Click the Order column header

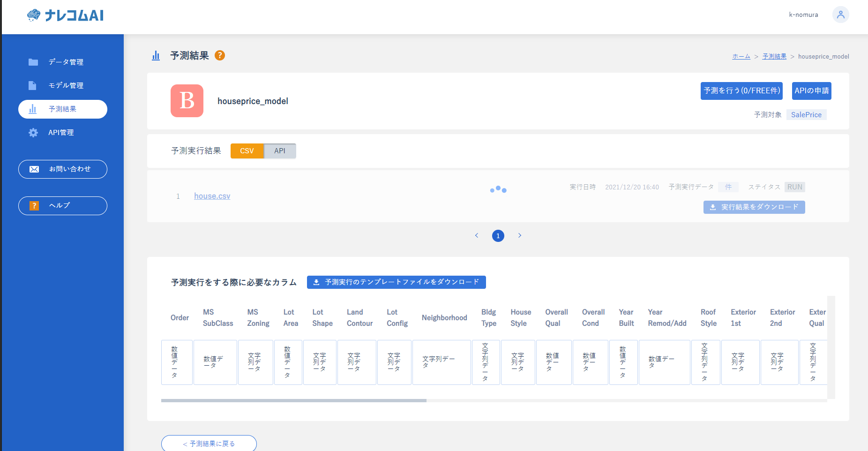[x=180, y=318]
